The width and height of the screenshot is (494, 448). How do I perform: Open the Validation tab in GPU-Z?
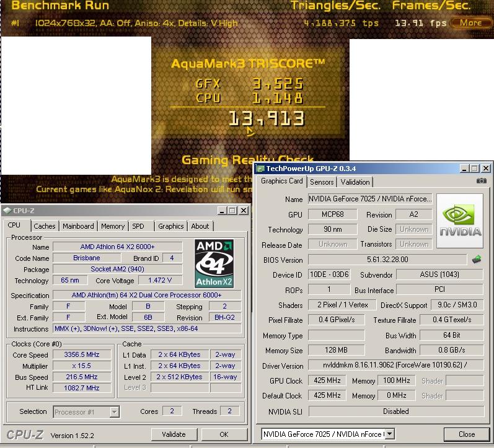(355, 182)
